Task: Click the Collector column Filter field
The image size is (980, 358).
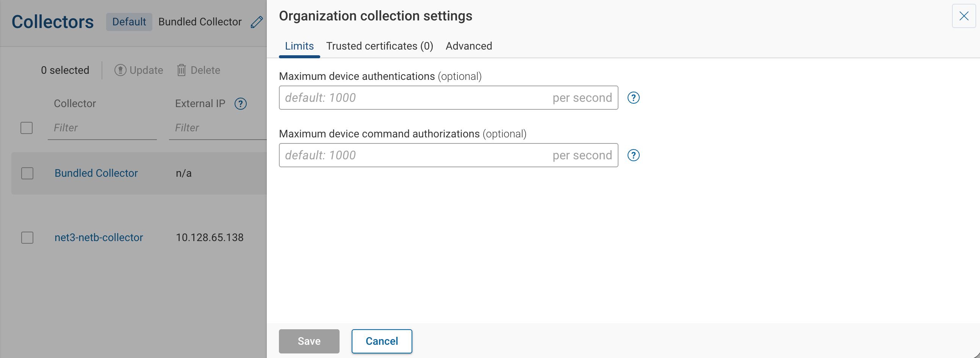Action: click(x=102, y=128)
